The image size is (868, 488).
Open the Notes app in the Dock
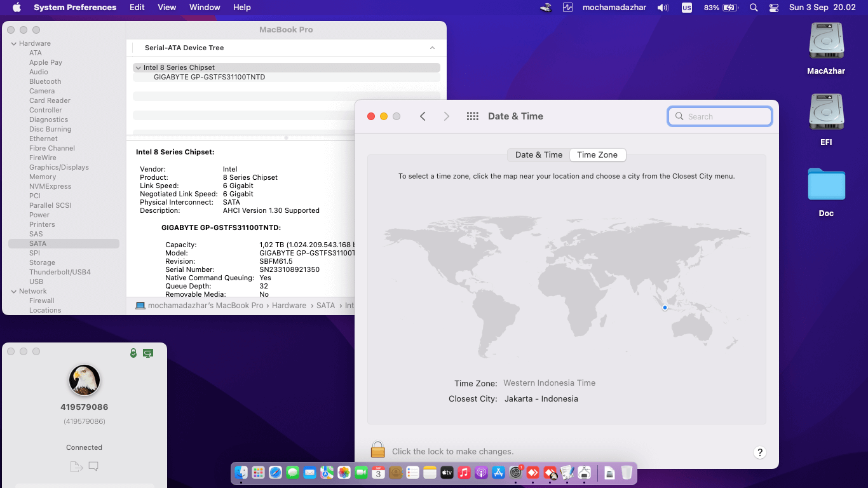point(430,473)
